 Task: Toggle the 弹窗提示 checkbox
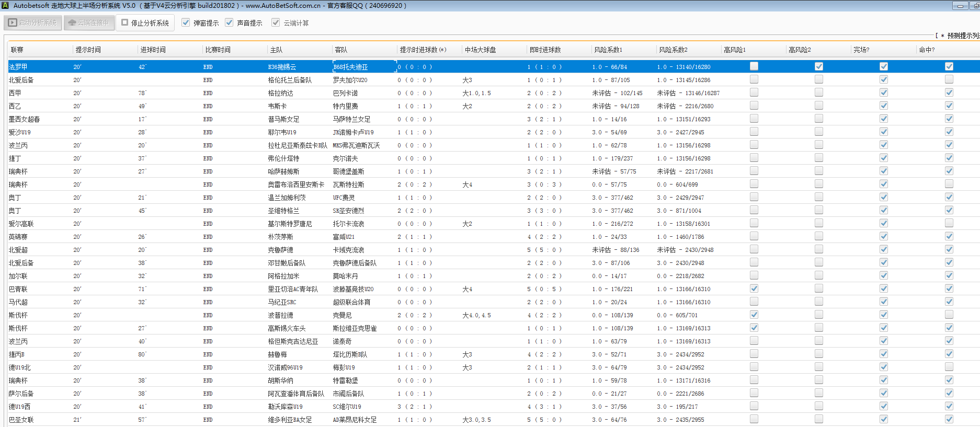pos(186,22)
